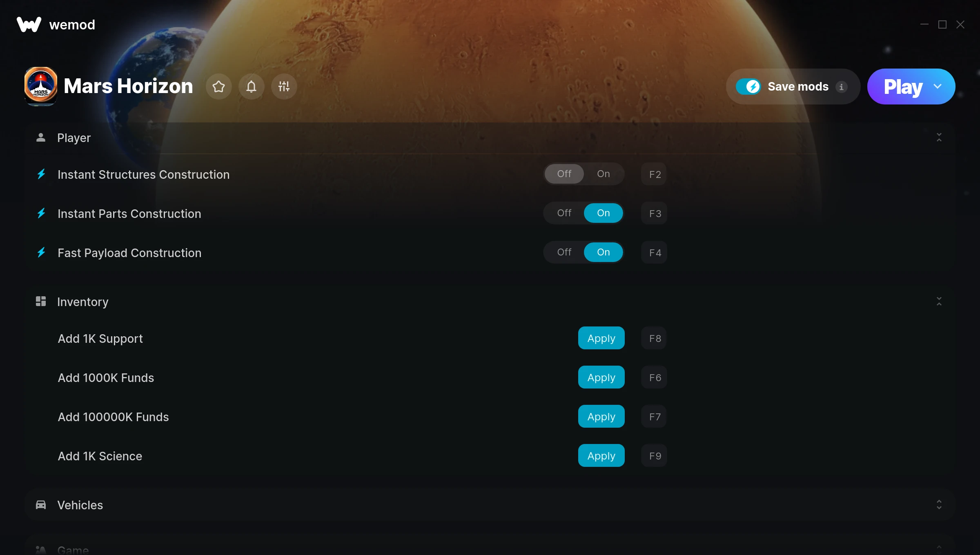
Task: Switch Fast Payload Construction to Off
Action: click(564, 252)
